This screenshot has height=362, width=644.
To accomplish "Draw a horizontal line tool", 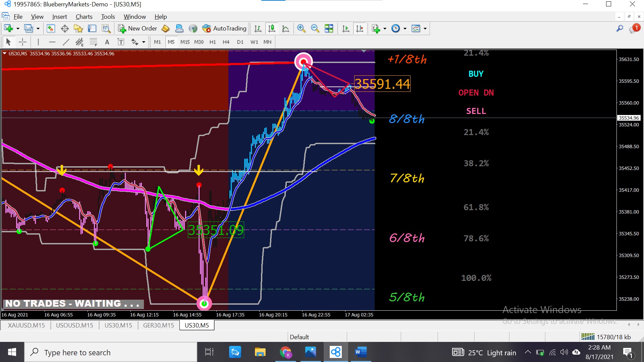I will click(52, 42).
